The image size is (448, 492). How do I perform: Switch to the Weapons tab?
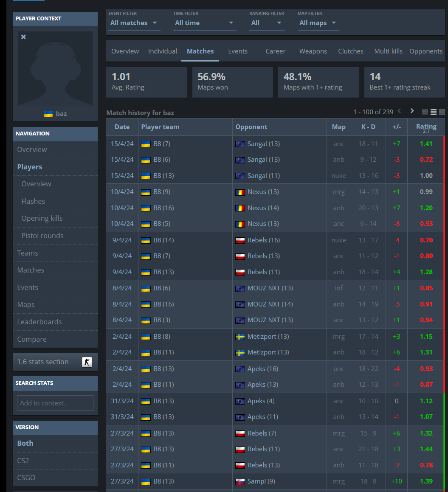(313, 51)
